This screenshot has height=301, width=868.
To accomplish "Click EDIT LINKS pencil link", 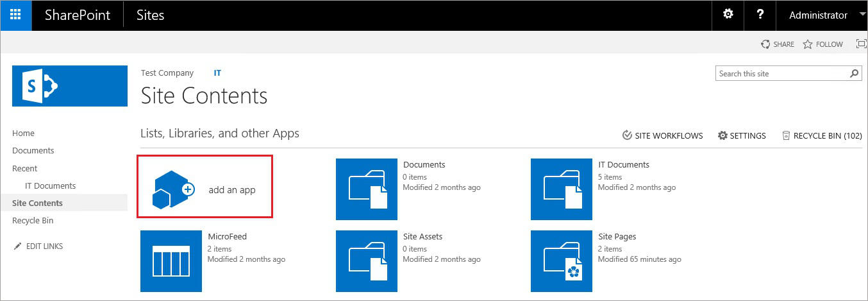I will (38, 246).
